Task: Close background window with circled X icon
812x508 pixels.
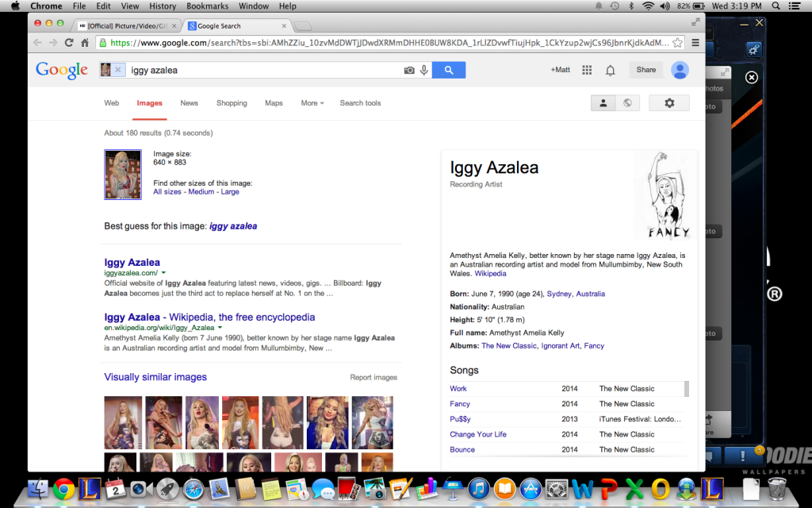Action: click(752, 78)
